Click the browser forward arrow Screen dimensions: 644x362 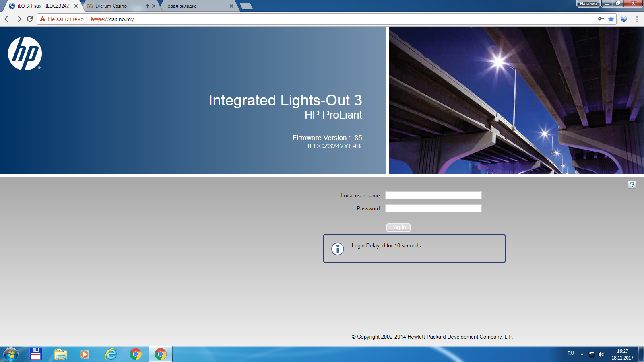coord(18,19)
